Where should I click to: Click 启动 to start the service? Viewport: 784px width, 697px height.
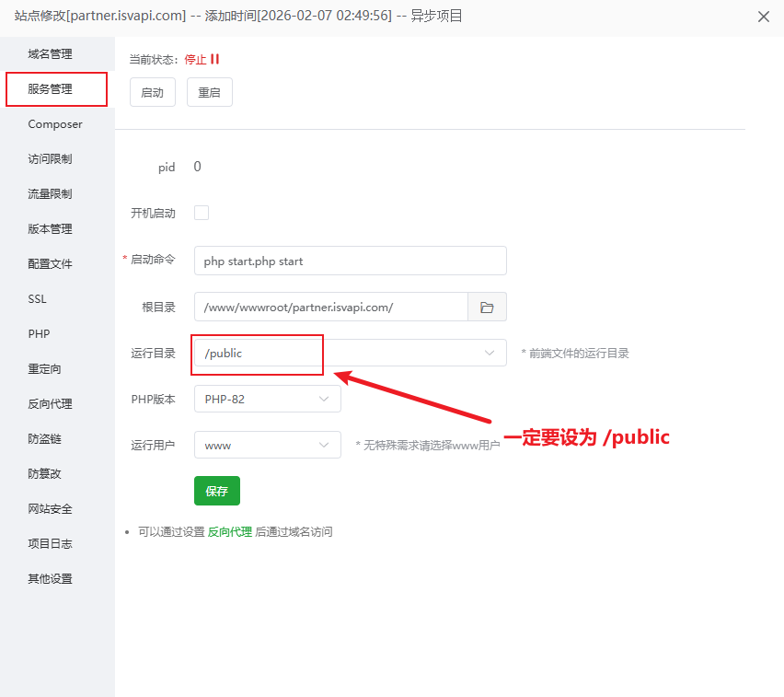point(152,92)
